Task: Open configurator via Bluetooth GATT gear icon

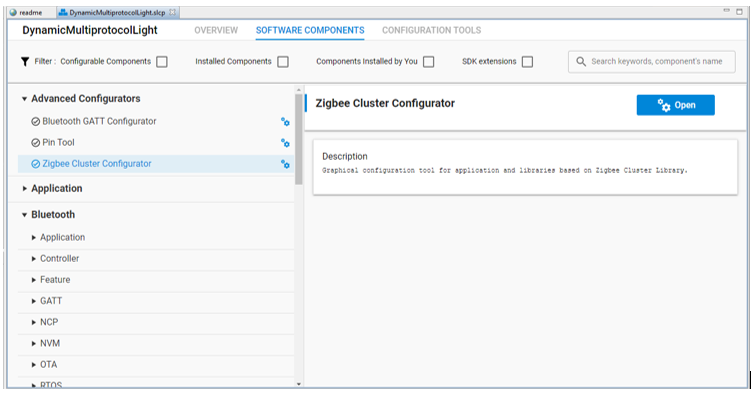Action: 285,122
